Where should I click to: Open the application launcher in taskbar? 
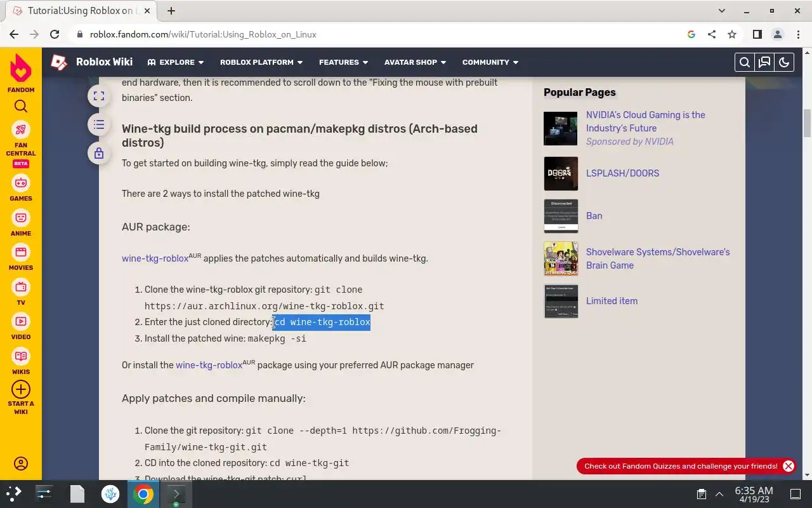(x=13, y=494)
